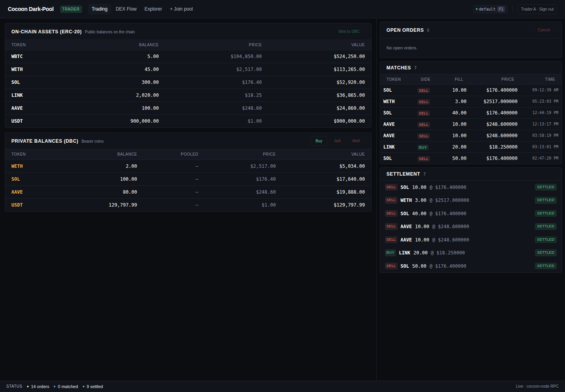This screenshot has height=392, width=565.
Task: Click the Sell button in Private Balances
Action: [337, 141]
